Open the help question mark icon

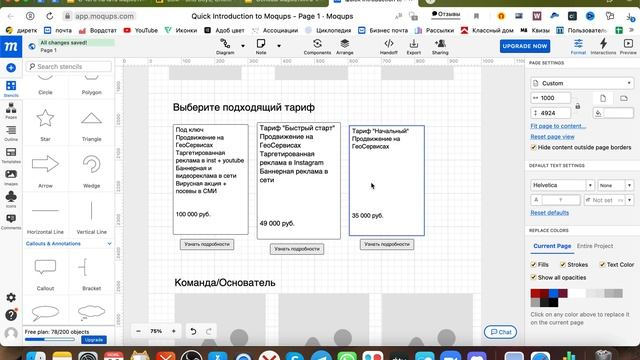click(x=11, y=315)
